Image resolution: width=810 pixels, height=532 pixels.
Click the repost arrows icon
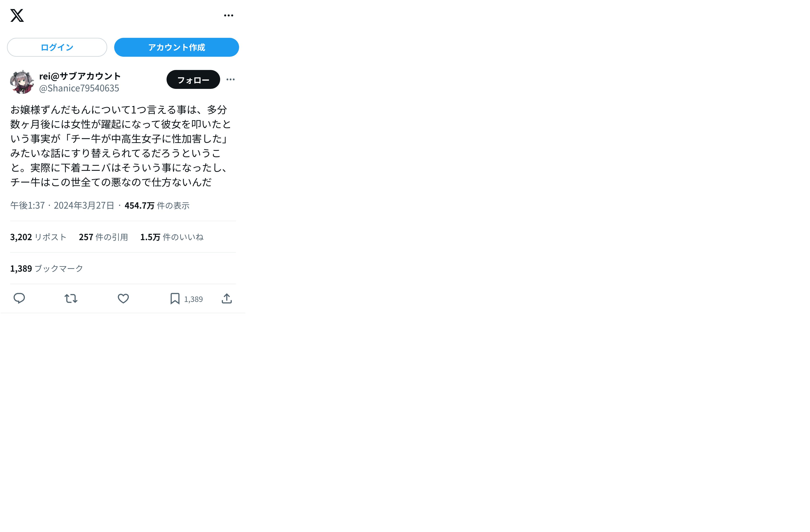click(71, 298)
